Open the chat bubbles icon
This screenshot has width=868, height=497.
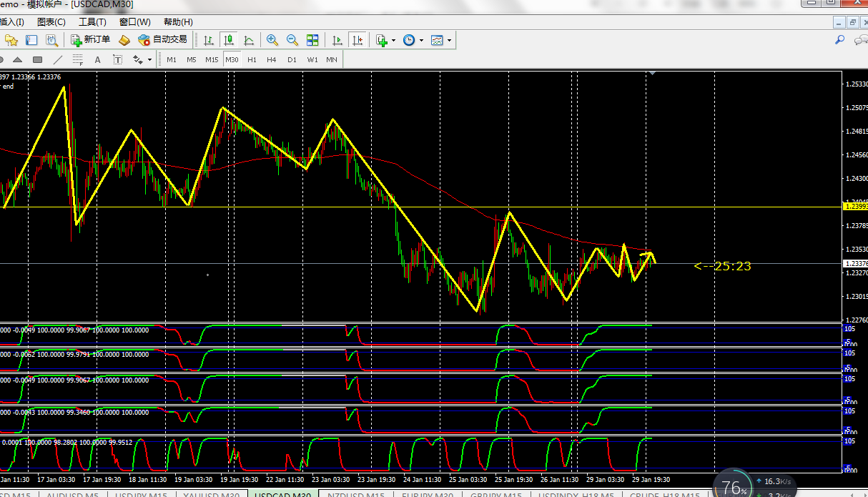pyautogui.click(x=860, y=41)
